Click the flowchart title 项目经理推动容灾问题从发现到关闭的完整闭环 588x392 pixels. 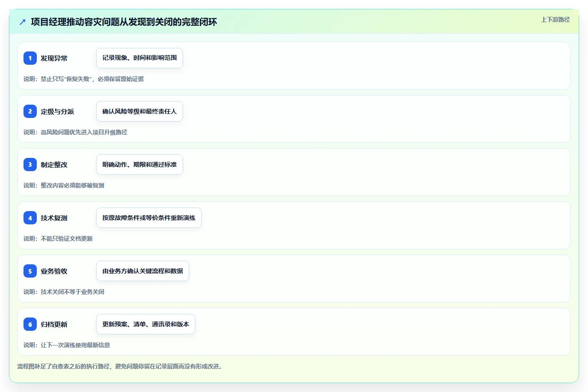click(124, 22)
